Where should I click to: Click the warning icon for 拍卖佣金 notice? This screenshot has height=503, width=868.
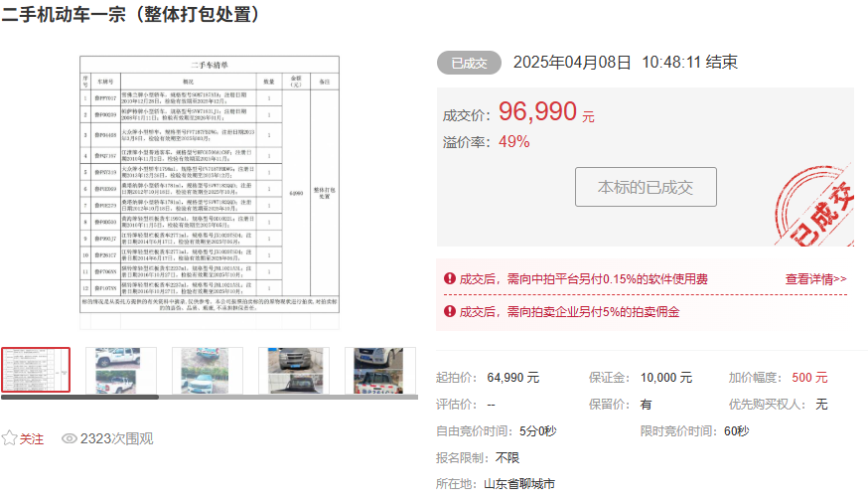tap(449, 311)
